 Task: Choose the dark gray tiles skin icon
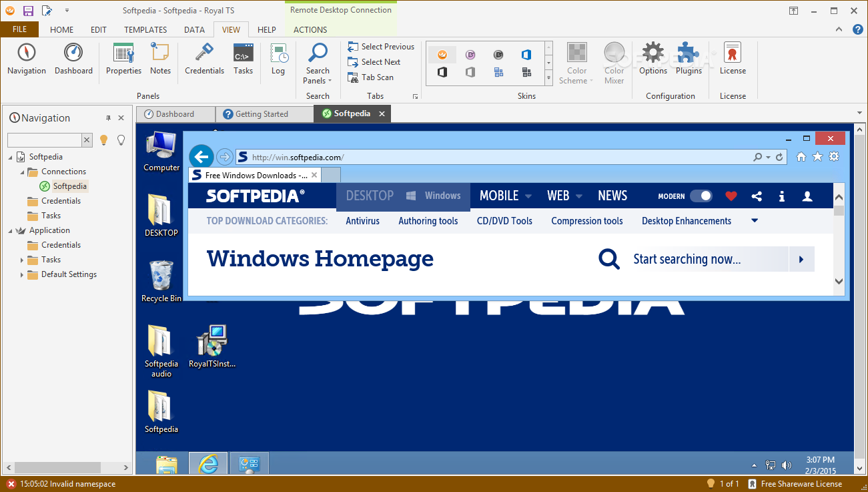(526, 72)
